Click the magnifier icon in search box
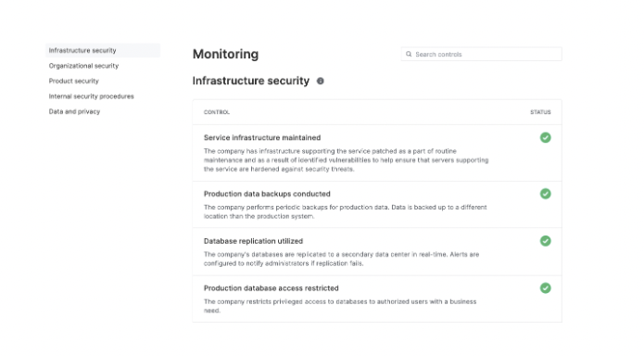 pos(409,54)
